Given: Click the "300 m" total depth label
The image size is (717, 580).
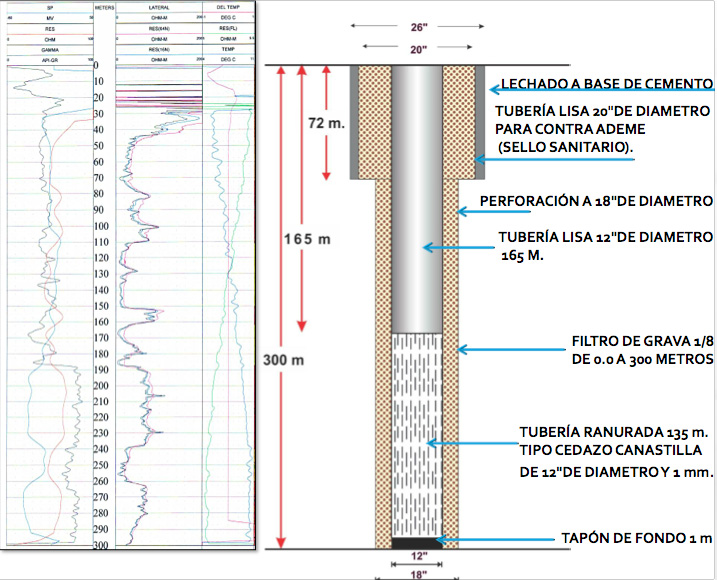Looking at the screenshot, I should 284,360.
